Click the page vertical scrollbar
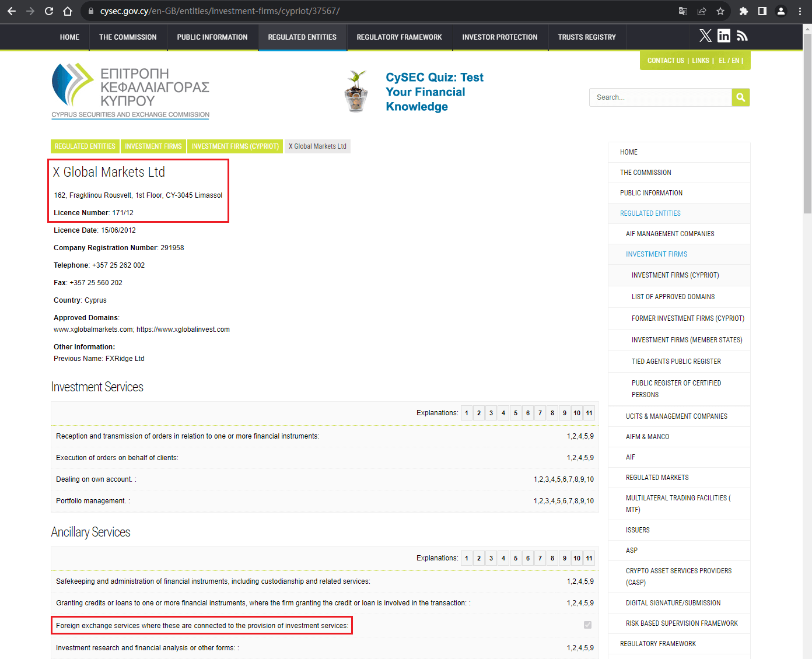 tap(807, 122)
